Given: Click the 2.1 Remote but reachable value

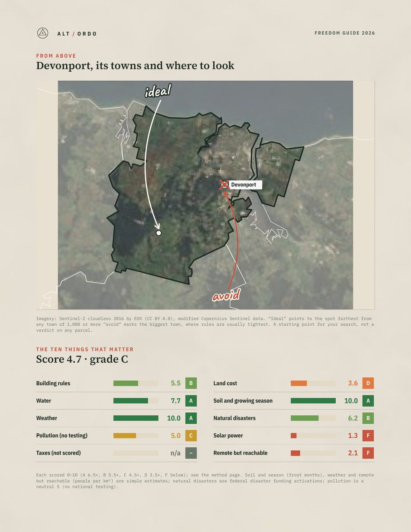Looking at the screenshot, I should point(353,453).
